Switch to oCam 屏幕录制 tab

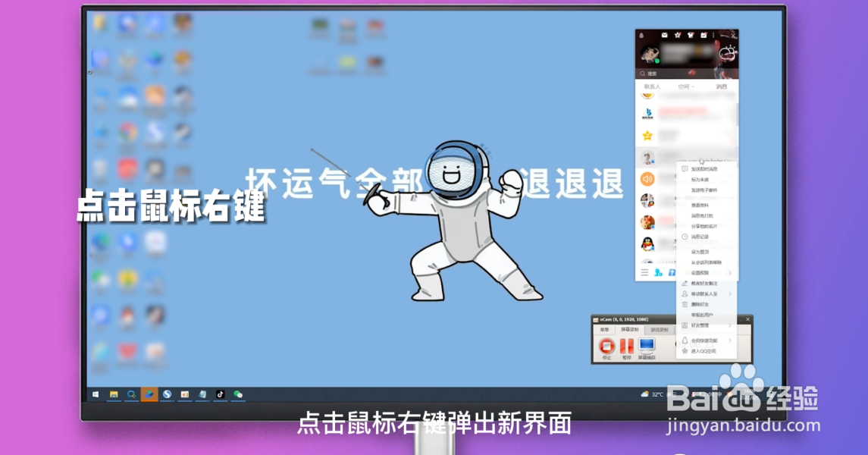coord(629,329)
